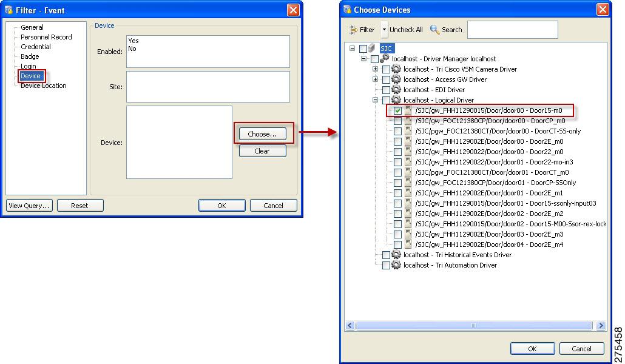Click door icon beside Door2E_m4

[x=408, y=245]
